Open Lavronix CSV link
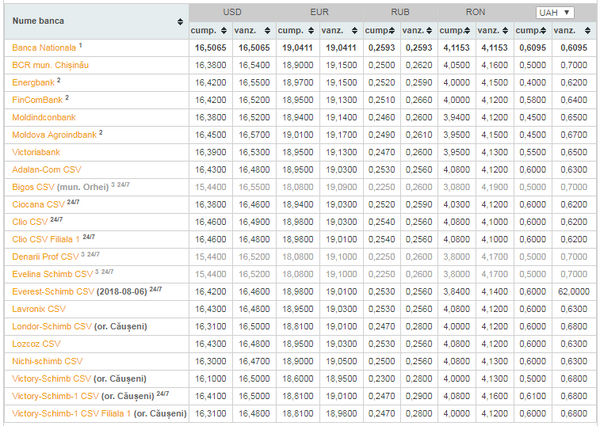The image size is (600, 426). point(39,309)
